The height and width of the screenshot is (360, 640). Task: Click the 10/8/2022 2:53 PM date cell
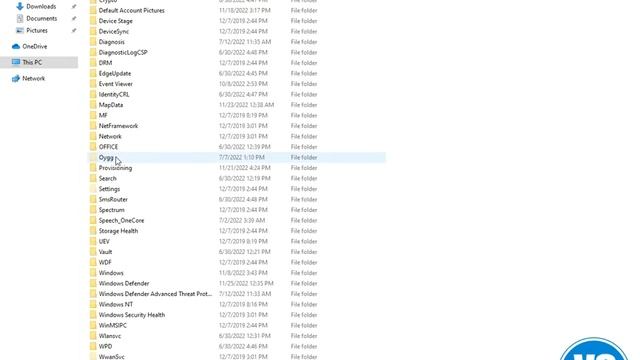[243, 84]
